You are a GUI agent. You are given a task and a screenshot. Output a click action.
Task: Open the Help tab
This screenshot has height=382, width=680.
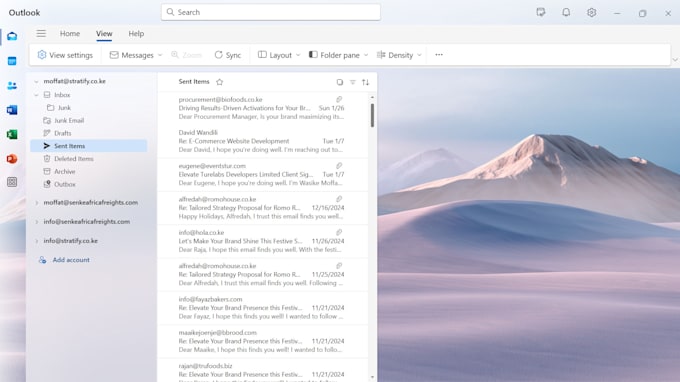(x=136, y=33)
